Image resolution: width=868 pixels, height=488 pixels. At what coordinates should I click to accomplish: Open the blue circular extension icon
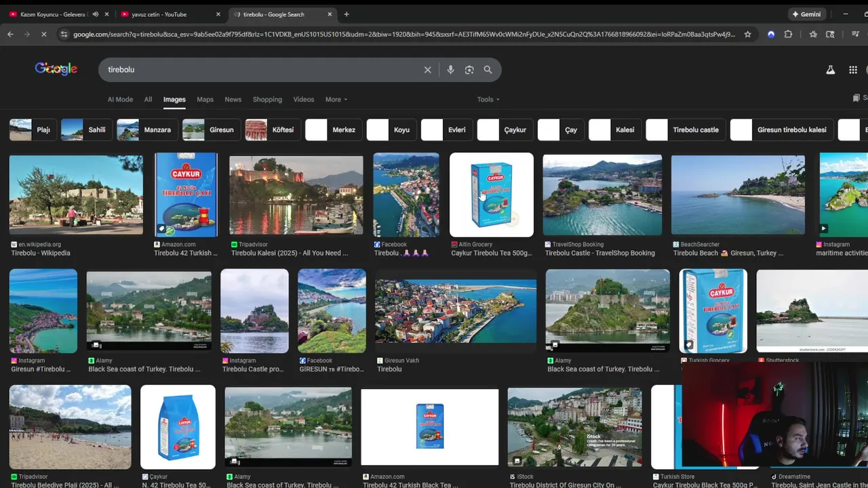pos(771,34)
